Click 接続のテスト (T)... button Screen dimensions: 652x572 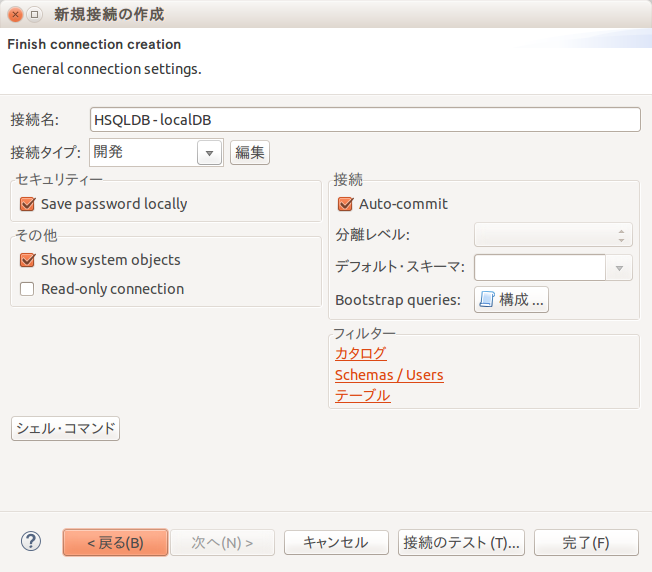point(461,542)
